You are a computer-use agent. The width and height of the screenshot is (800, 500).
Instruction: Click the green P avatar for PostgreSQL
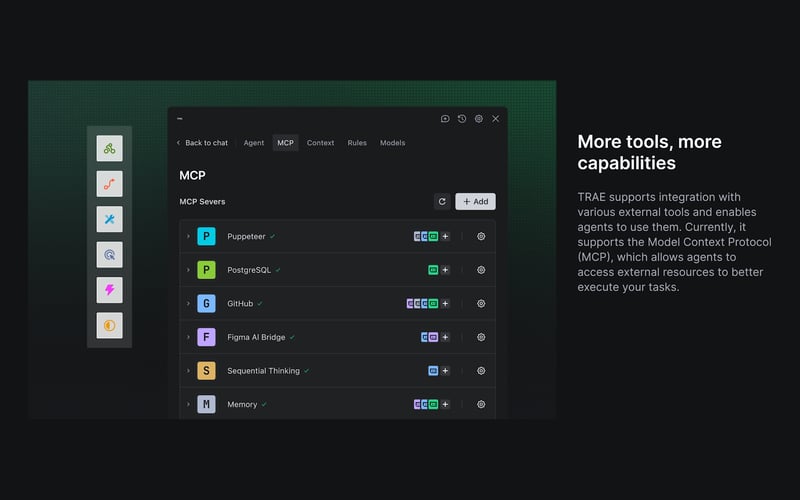(x=206, y=270)
